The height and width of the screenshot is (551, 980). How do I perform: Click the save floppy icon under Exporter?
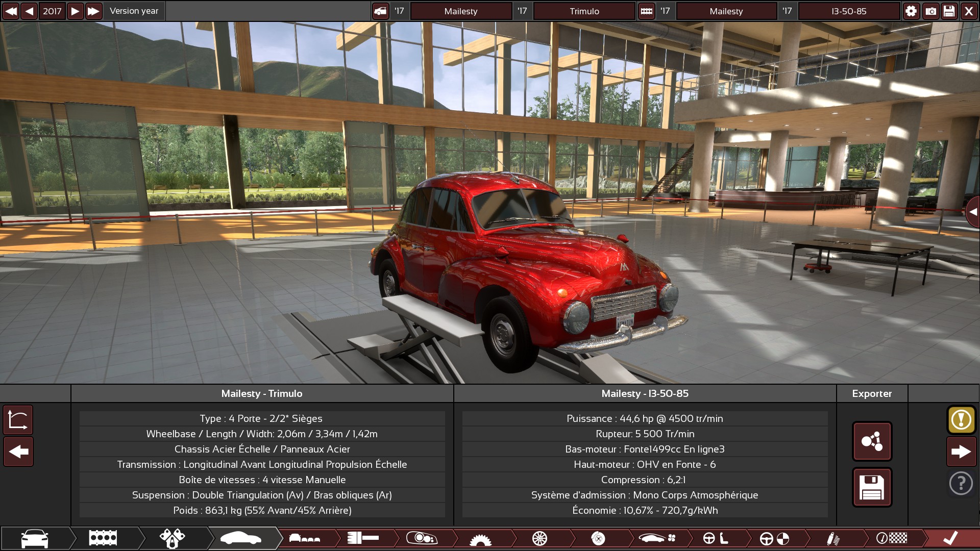872,487
